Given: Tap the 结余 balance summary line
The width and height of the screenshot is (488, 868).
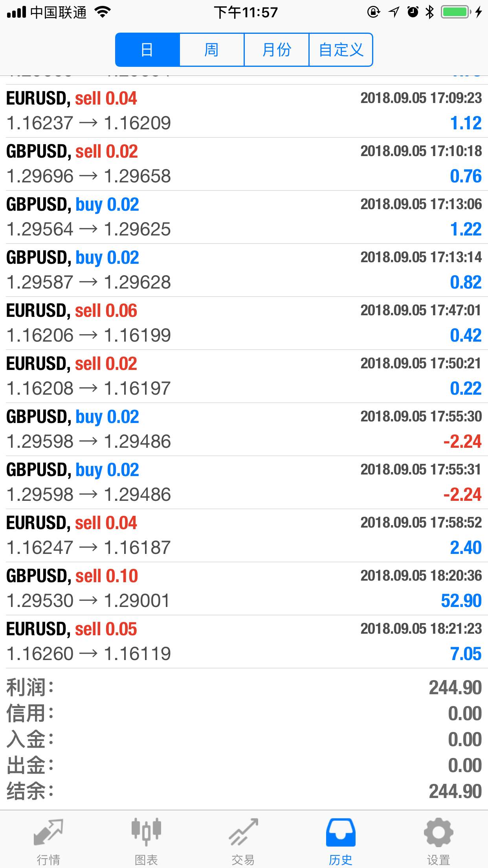Looking at the screenshot, I should click(x=244, y=791).
